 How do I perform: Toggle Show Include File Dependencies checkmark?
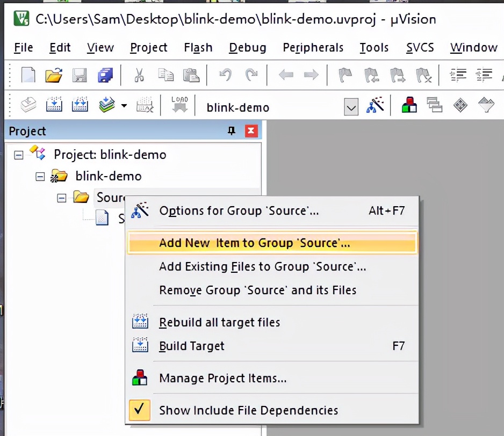tap(140, 410)
